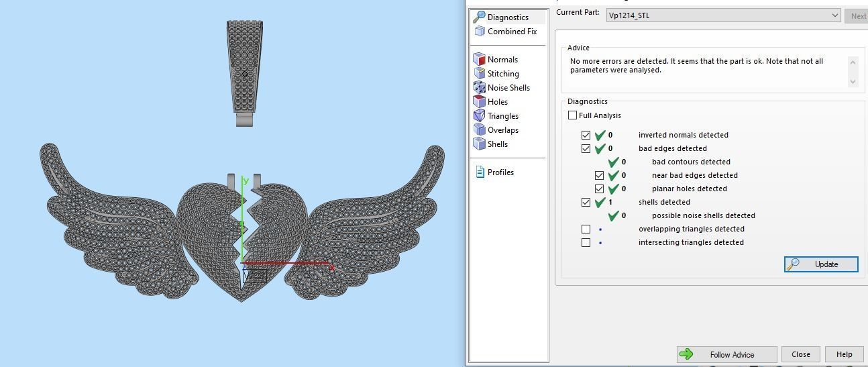Select the Overlaps page

point(503,129)
